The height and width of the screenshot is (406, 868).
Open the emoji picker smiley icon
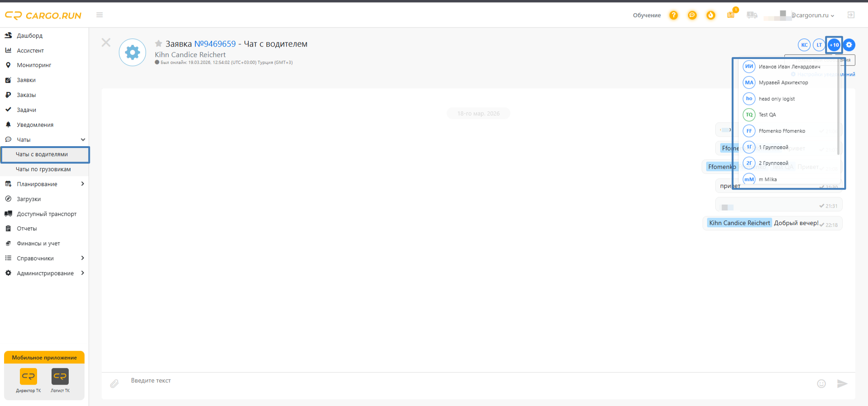pyautogui.click(x=821, y=384)
